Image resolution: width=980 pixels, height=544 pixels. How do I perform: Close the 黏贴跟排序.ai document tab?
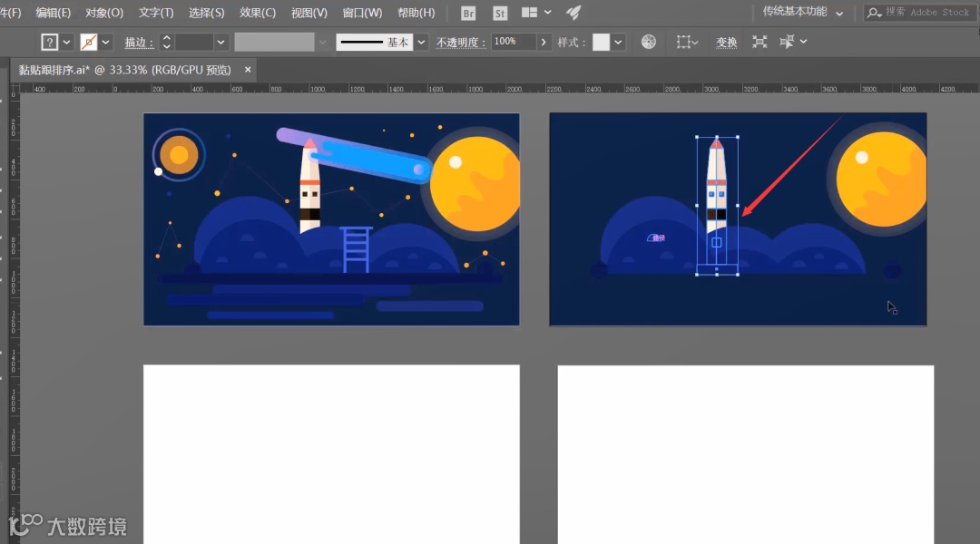click(x=248, y=70)
